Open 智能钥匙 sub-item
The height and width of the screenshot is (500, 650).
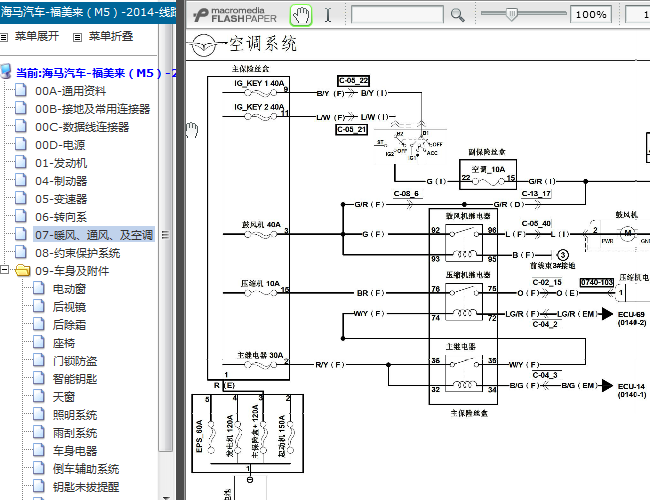[75, 379]
